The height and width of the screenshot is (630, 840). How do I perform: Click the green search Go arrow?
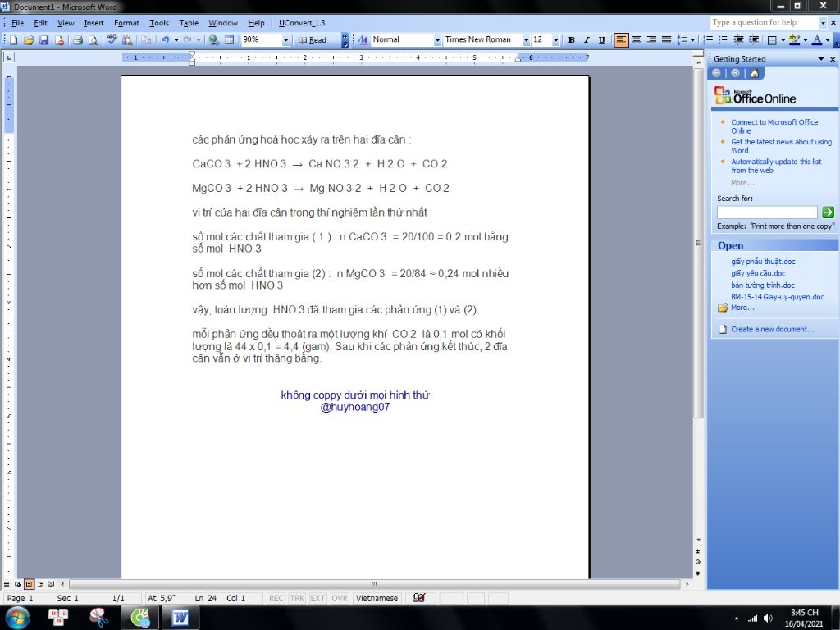click(828, 212)
